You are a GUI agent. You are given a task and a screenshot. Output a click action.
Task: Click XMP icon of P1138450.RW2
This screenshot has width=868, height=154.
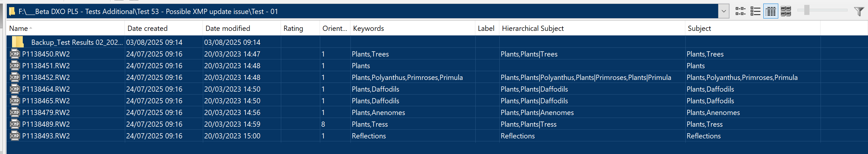click(x=15, y=54)
